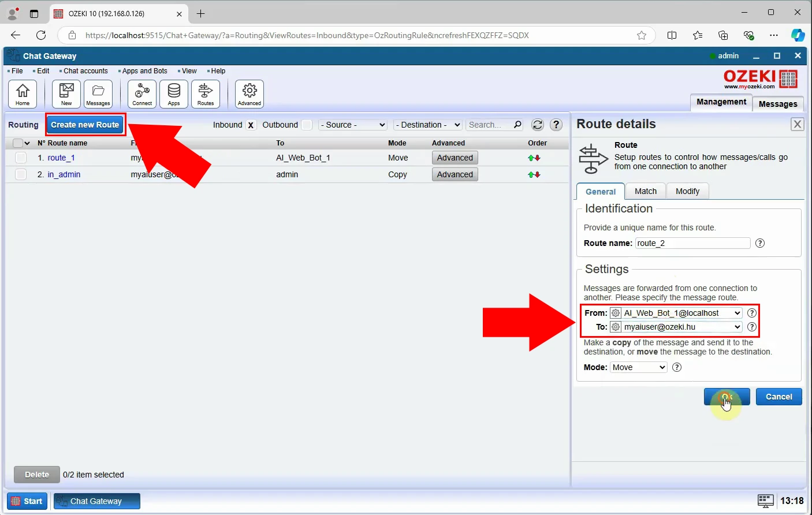This screenshot has width=812, height=515.
Task: Click the Cancel button
Action: click(x=779, y=397)
